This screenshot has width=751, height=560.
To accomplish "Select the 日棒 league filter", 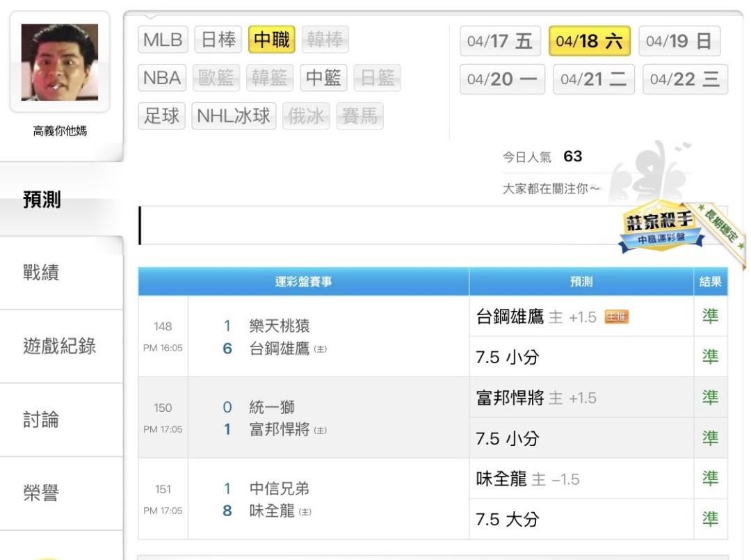I will [x=217, y=40].
